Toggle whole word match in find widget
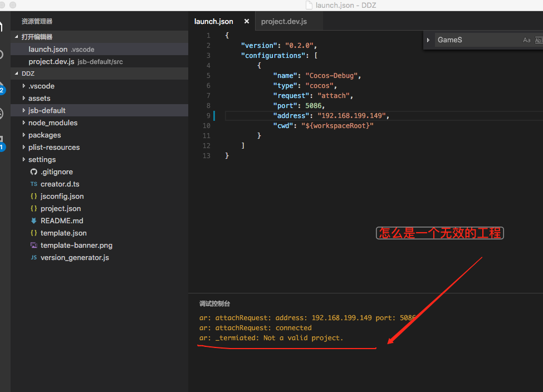This screenshot has width=543, height=392. pos(539,40)
